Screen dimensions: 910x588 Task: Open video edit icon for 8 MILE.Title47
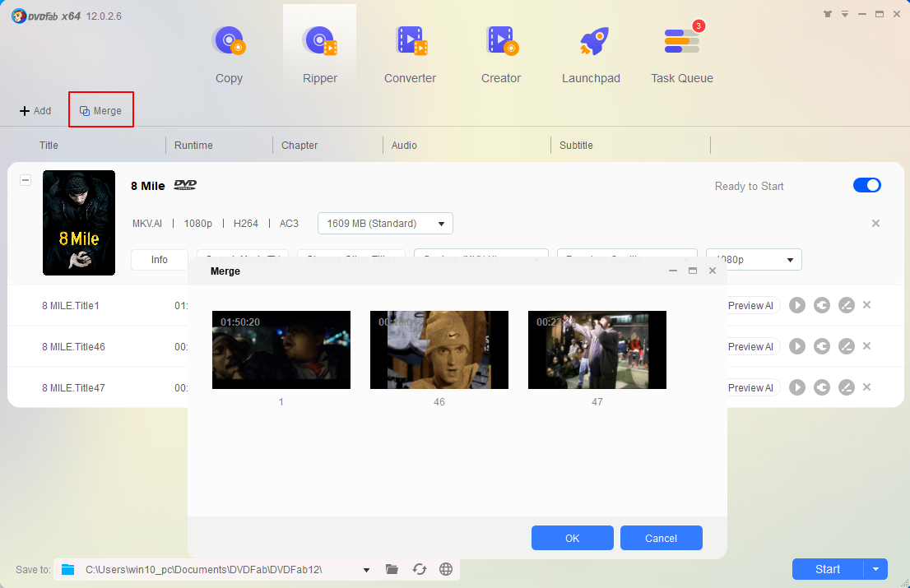847,387
